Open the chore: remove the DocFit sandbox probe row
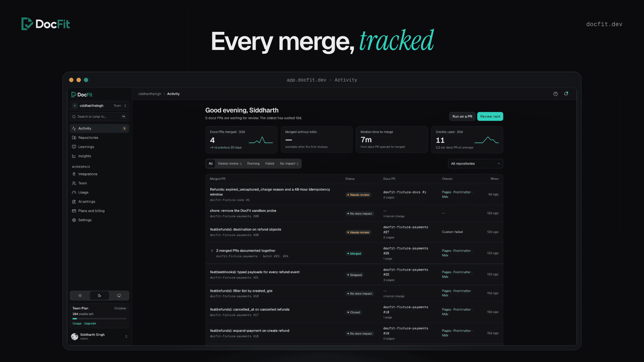Viewport: 644px width, 362px height. (x=354, y=214)
